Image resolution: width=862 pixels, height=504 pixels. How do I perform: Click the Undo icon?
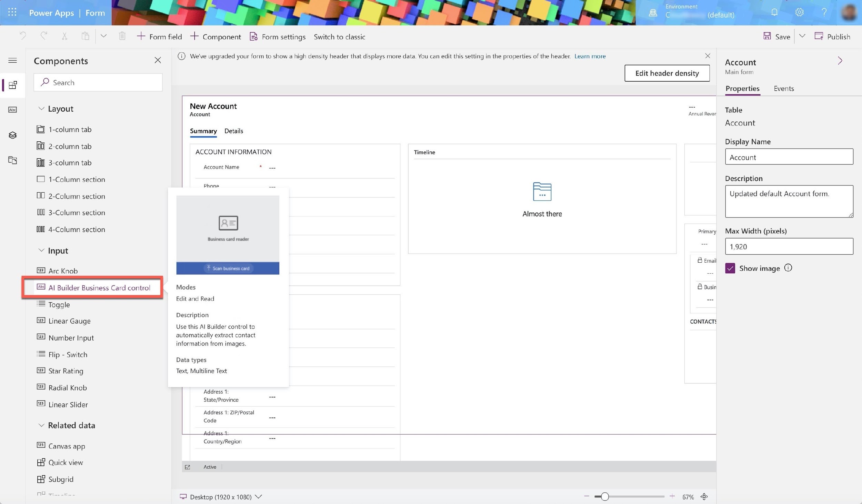(23, 36)
